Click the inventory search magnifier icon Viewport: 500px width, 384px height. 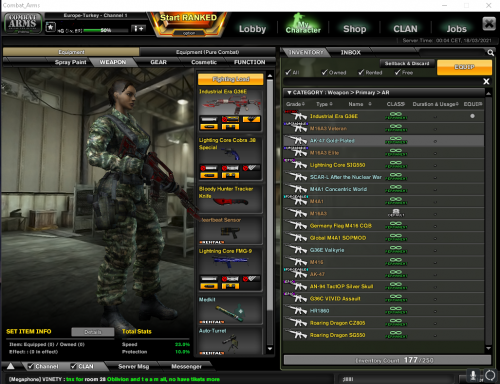click(490, 53)
